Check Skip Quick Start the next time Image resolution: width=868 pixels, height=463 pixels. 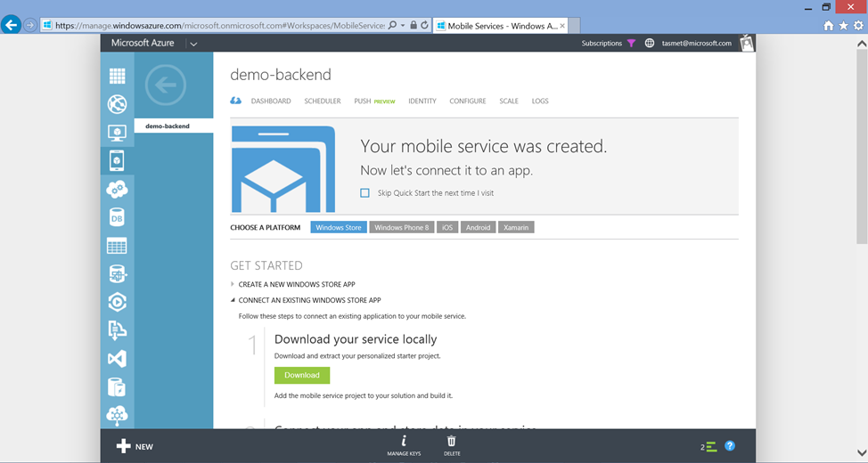(x=364, y=193)
